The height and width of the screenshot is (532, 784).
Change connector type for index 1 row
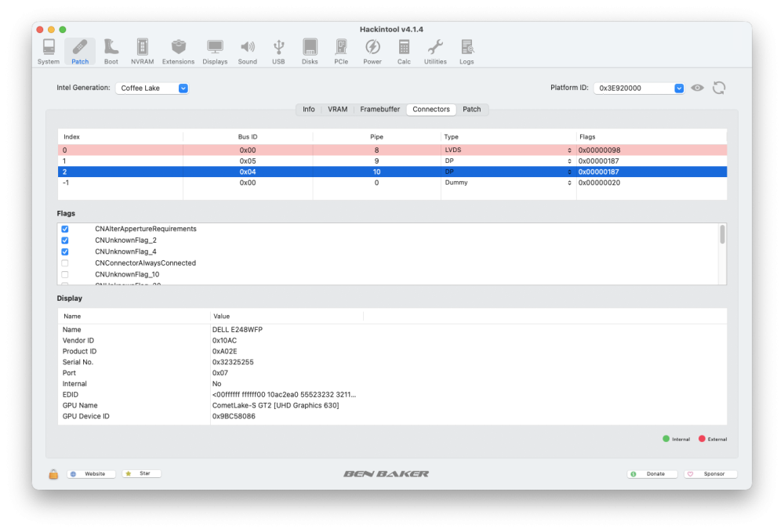[x=508, y=161]
